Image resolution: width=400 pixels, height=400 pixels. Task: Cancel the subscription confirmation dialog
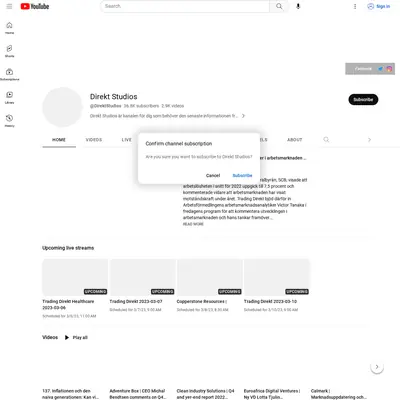[213, 175]
